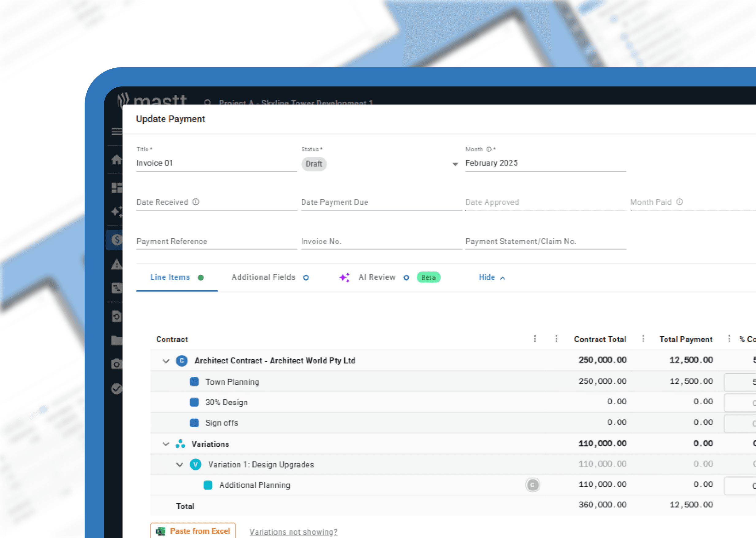Collapse the Architect Contract row
This screenshot has width=756, height=538.
[x=166, y=361]
